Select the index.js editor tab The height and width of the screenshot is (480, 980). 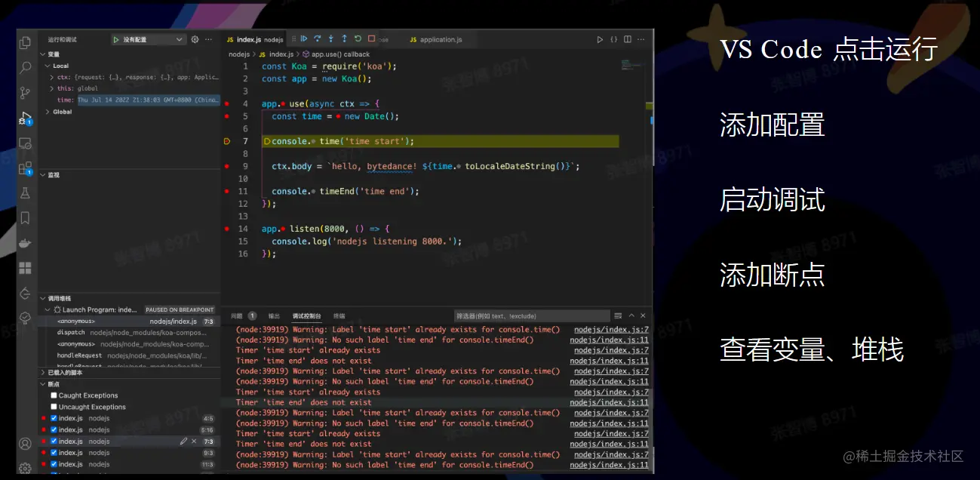[x=254, y=39]
